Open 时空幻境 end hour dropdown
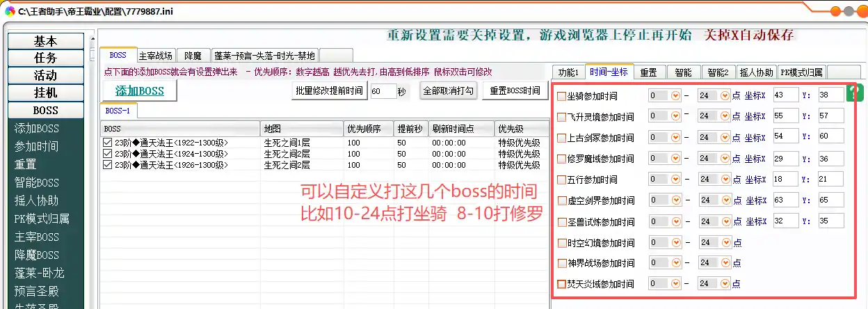This screenshot has width=868, height=309. tap(725, 242)
